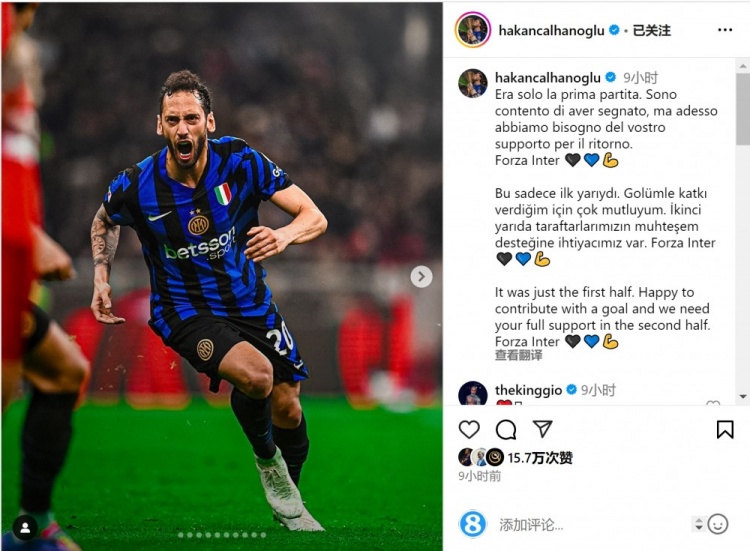Open the story from the header profile picture
This screenshot has height=551, width=750.
coord(473,30)
